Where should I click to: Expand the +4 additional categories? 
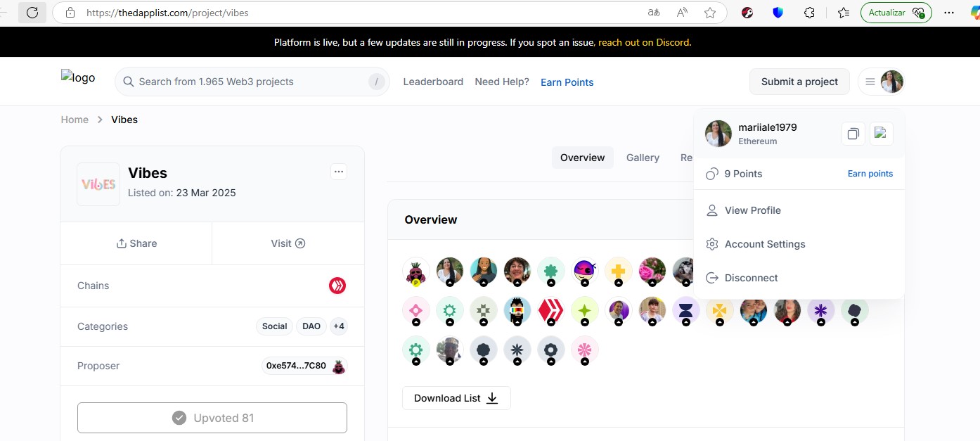(339, 326)
